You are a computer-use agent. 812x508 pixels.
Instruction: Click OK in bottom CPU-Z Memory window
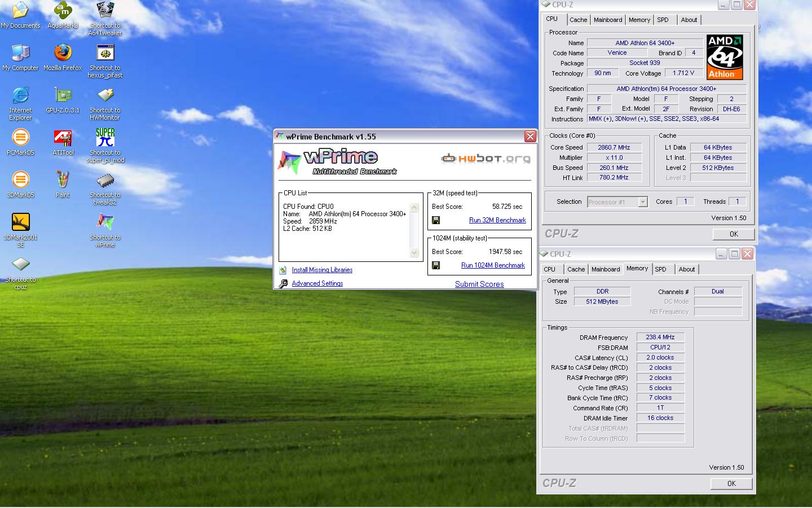[x=731, y=484]
